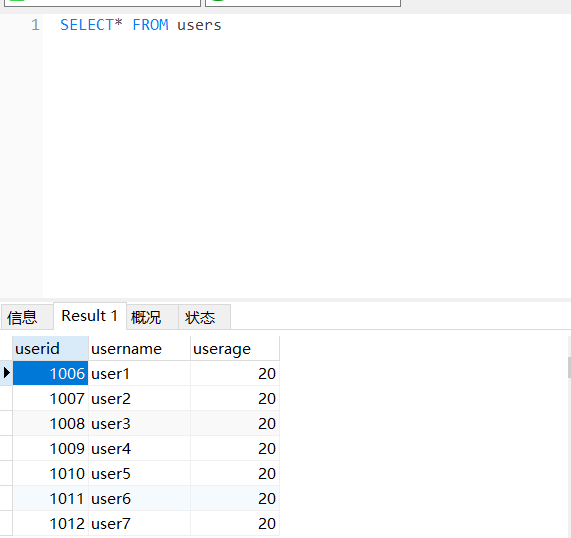Click the FROM keyword in query
Screen dimensions: 571x538
[150, 25]
